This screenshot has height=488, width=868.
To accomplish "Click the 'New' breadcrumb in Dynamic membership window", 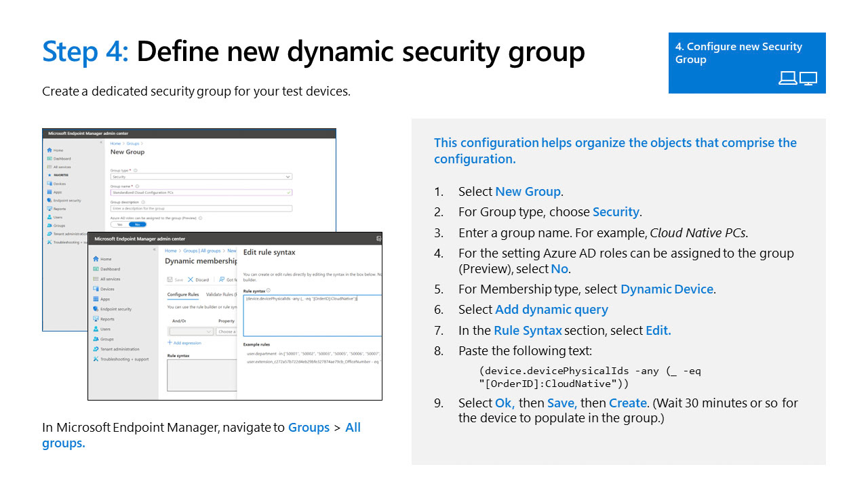I will click(232, 251).
